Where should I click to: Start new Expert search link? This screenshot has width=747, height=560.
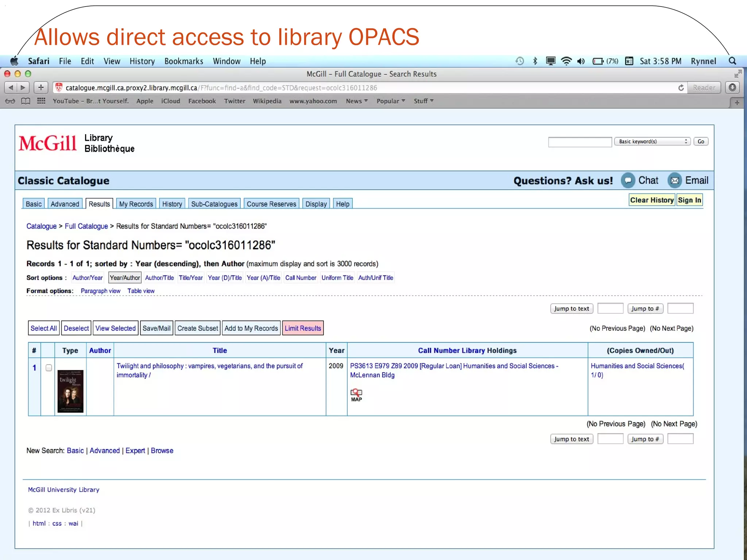(x=135, y=451)
